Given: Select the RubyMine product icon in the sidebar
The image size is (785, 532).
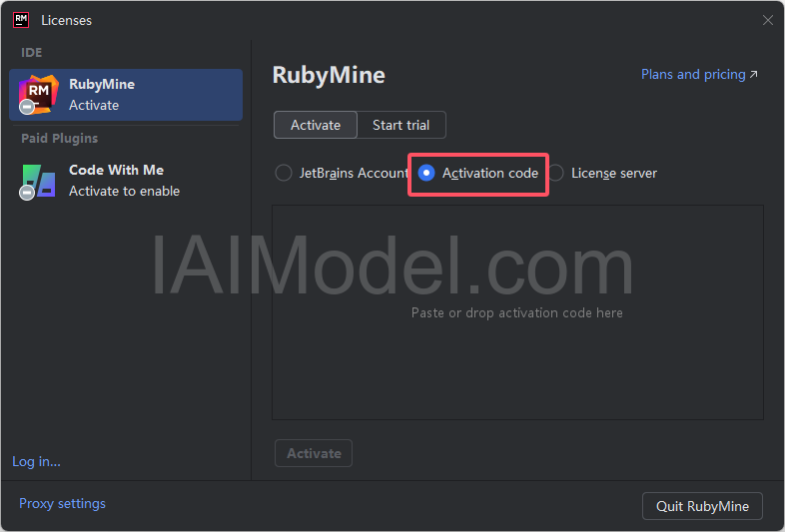Looking at the screenshot, I should (x=38, y=94).
